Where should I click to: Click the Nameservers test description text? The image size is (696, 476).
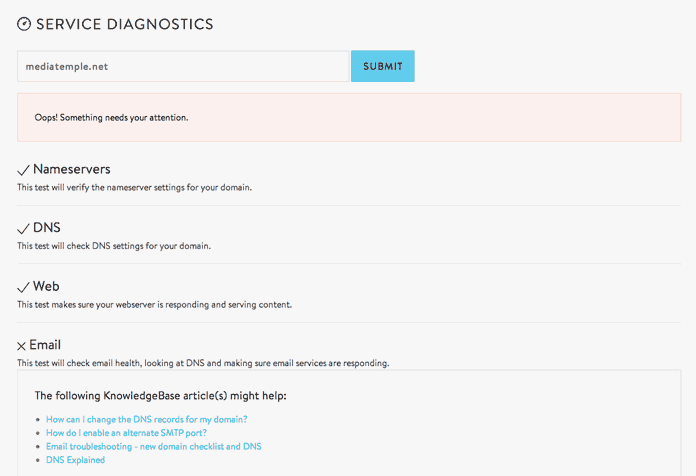134,187
